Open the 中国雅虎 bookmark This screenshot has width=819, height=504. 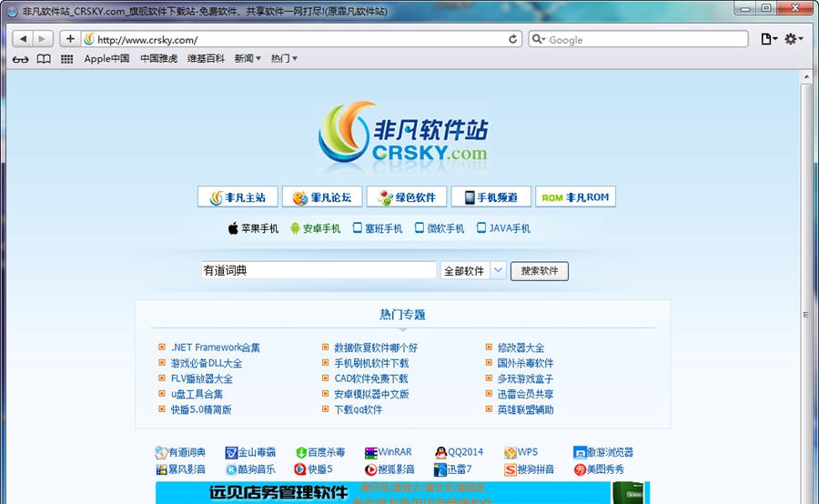click(x=158, y=58)
